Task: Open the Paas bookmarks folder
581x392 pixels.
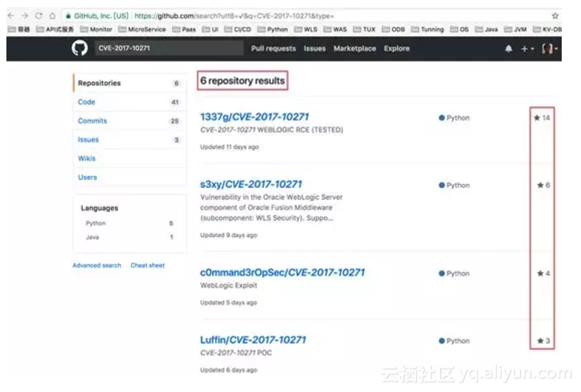Action: (x=184, y=29)
